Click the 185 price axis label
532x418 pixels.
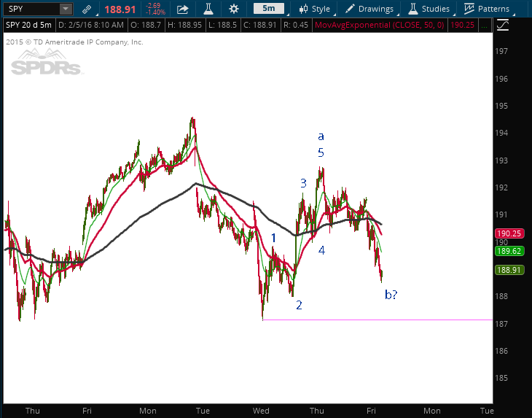click(x=501, y=378)
